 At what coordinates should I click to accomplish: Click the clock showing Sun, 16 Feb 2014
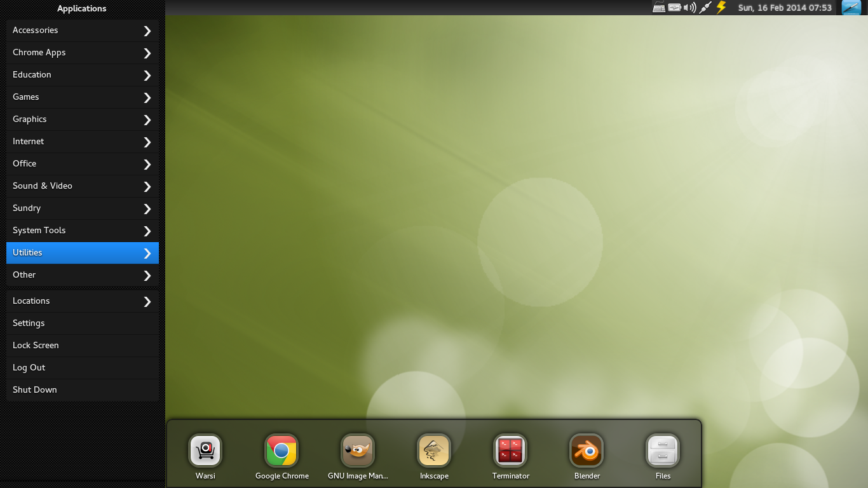click(785, 8)
